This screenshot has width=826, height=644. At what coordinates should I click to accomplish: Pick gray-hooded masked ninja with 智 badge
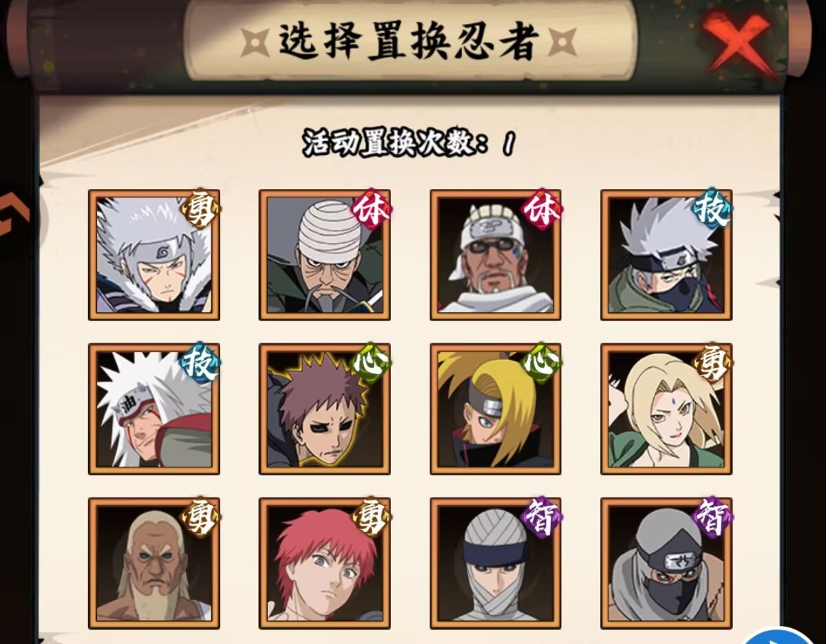(666, 563)
